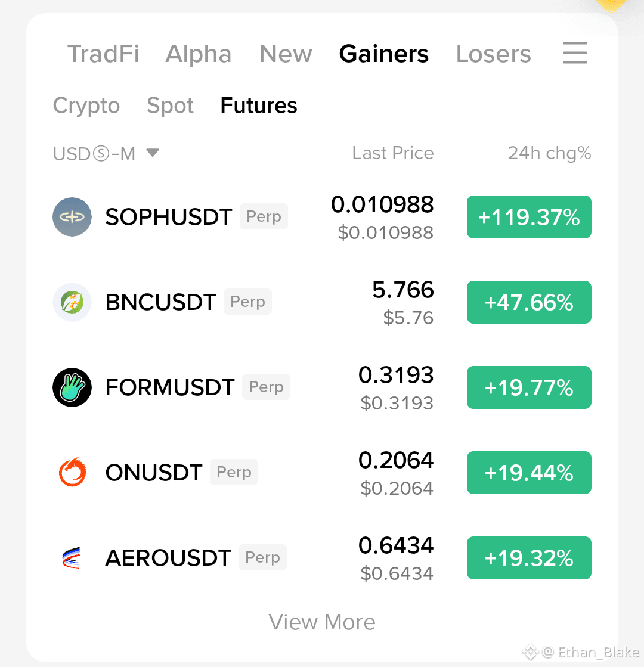This screenshot has width=644, height=667.
Task: Switch to the Losers tab
Action: [493, 54]
